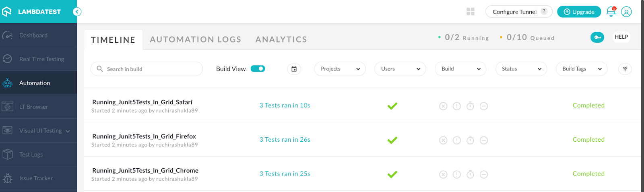Click the access key icon button

597,37
